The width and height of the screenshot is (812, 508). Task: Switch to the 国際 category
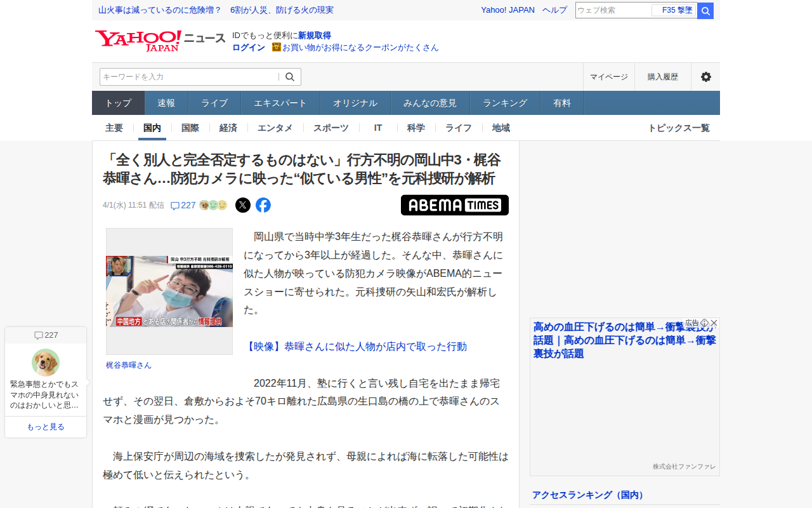(190, 128)
